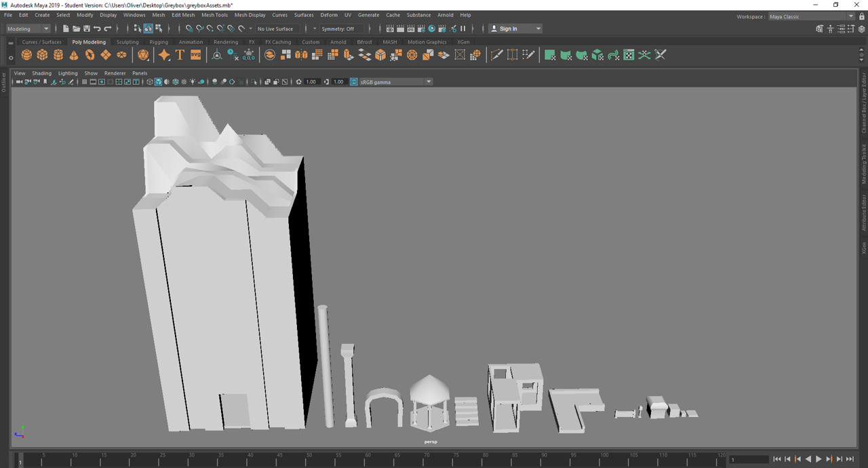
Task: Click the SVG import shelf icon
Action: tap(195, 55)
